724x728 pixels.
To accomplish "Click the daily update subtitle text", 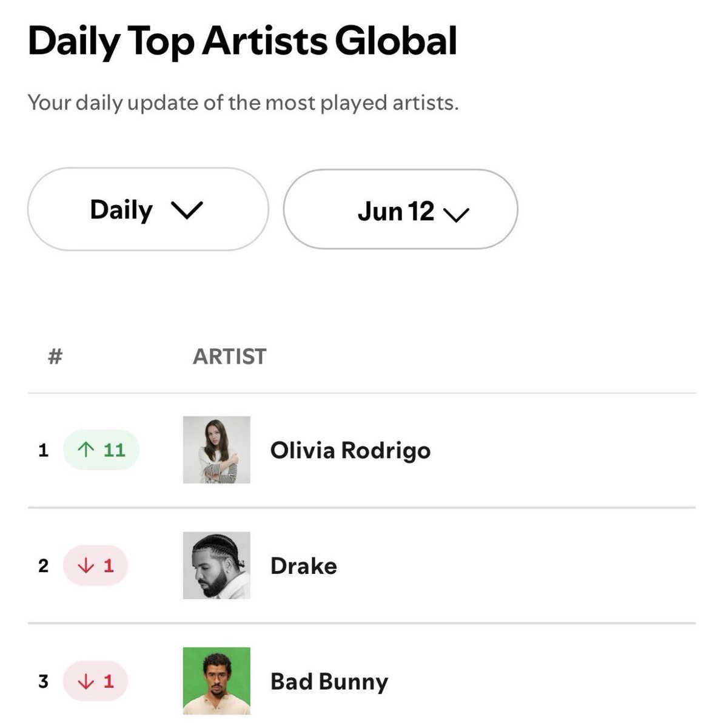I will click(x=243, y=103).
